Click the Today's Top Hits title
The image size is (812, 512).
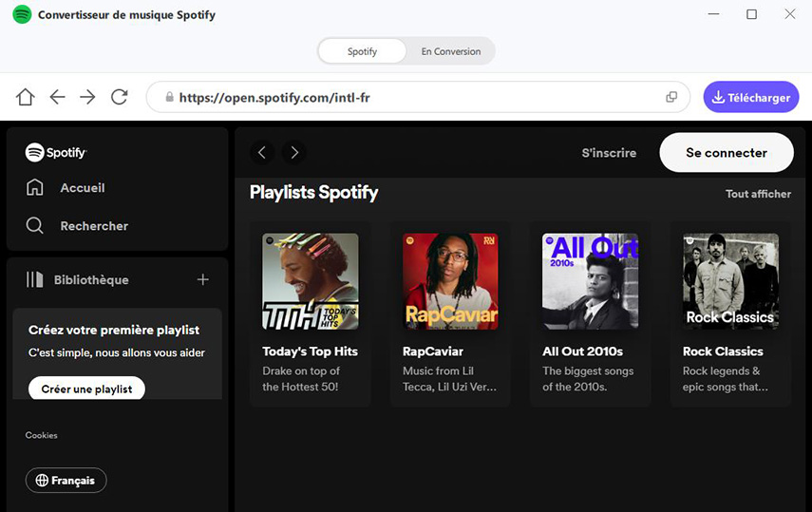point(310,351)
